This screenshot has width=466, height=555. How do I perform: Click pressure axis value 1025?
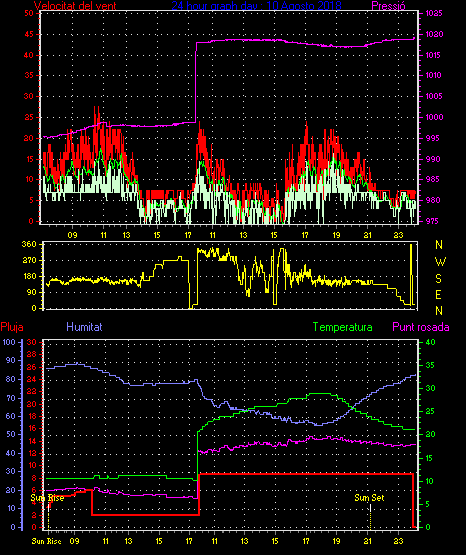434,13
